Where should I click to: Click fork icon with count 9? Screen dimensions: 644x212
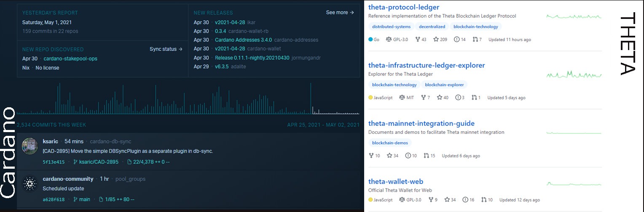[431, 200]
